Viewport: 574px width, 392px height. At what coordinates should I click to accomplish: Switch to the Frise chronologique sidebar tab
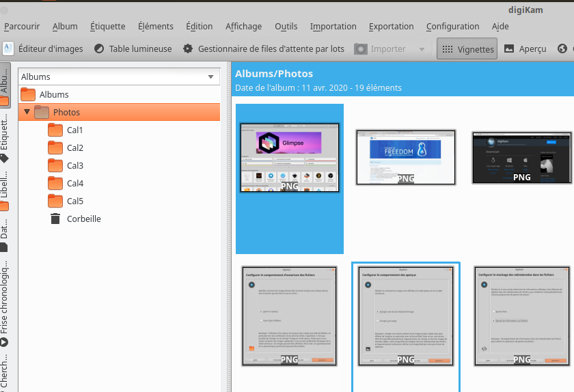(4, 303)
